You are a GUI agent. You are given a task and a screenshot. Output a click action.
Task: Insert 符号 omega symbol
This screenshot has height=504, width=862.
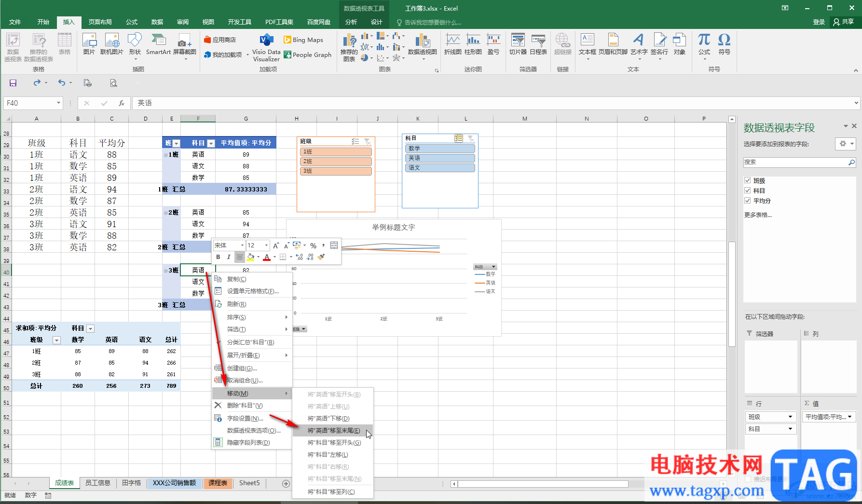click(x=724, y=44)
